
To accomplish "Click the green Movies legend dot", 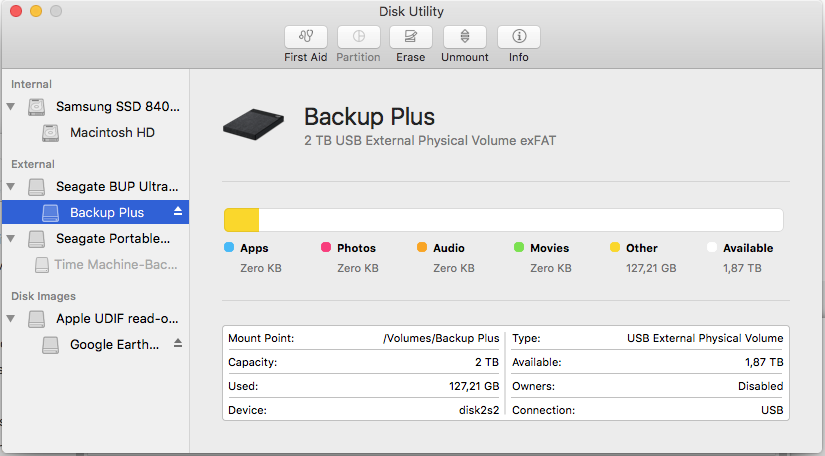I will [519, 247].
